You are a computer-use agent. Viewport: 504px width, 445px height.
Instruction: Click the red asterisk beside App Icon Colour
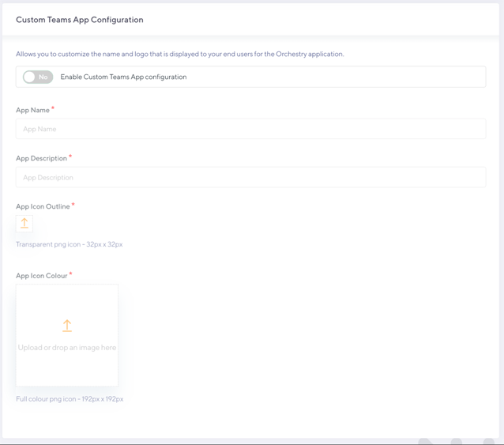pos(70,274)
